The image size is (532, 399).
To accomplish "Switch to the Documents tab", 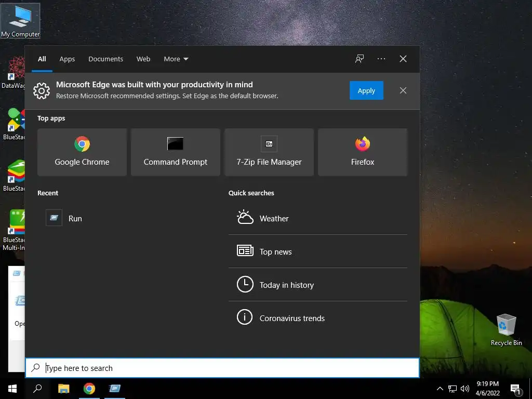I will click(x=105, y=59).
